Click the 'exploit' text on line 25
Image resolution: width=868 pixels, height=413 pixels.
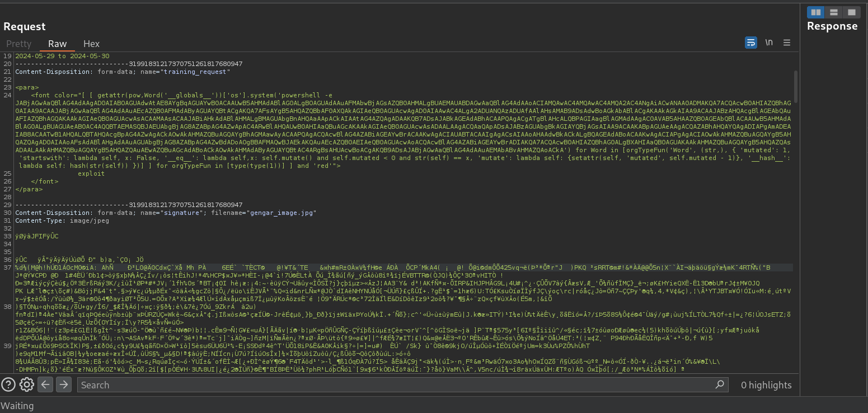91,173
